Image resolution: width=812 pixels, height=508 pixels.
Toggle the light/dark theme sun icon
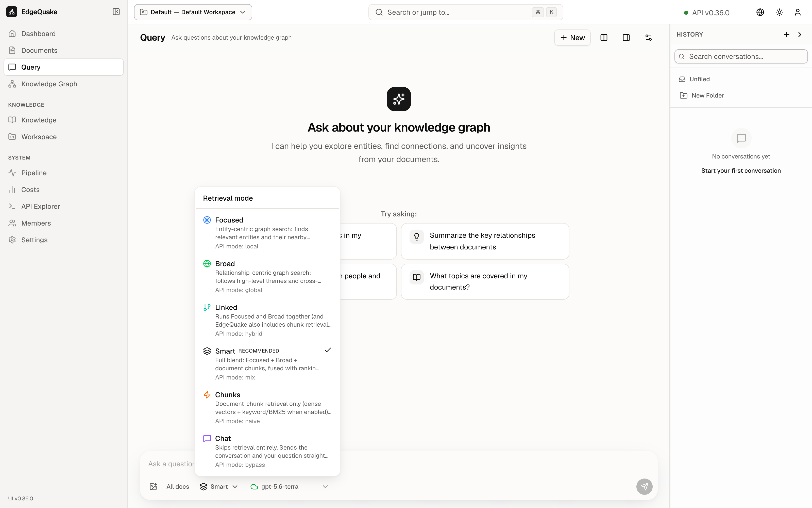point(779,12)
